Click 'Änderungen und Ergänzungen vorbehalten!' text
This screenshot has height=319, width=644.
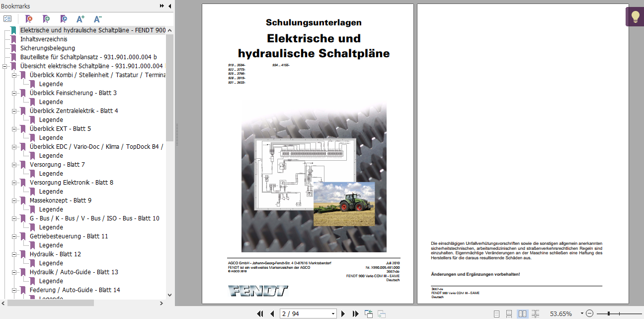click(476, 274)
